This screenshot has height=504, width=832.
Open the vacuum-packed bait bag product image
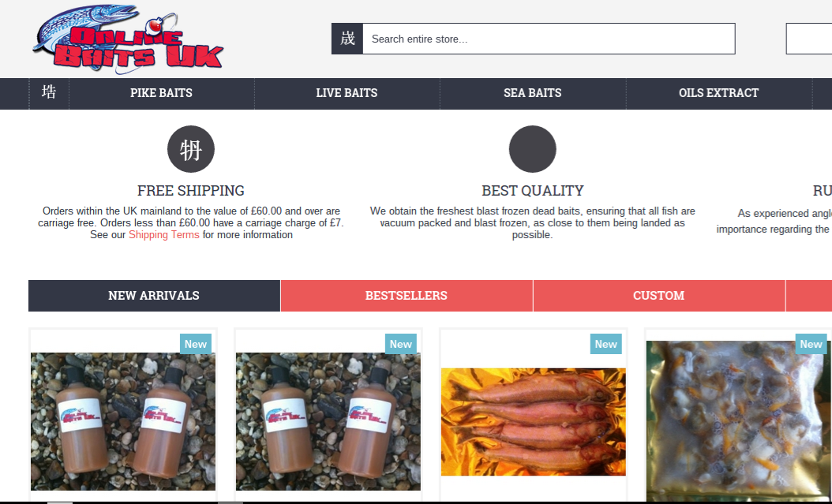click(x=738, y=421)
